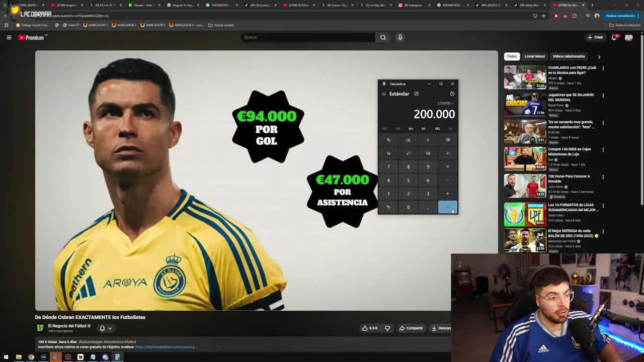Click the percent key in Calculator
The height and width of the screenshot is (362, 644).
pyautogui.click(x=388, y=140)
